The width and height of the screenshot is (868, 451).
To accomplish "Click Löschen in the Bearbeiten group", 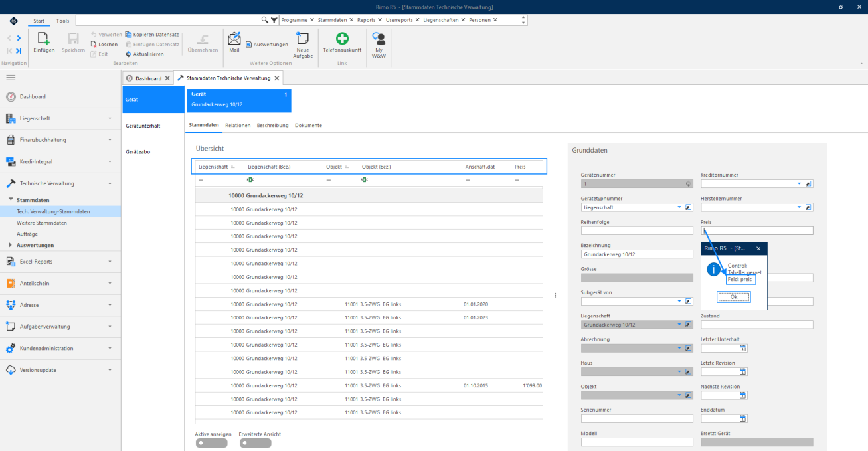I will (104, 44).
